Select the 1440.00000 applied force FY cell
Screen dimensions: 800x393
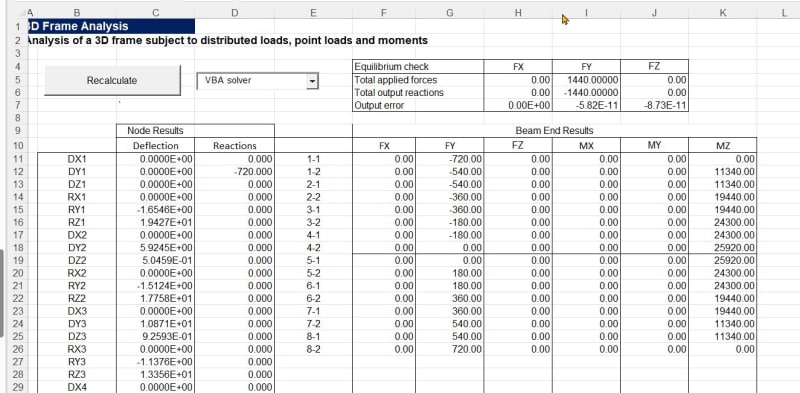(x=586, y=80)
